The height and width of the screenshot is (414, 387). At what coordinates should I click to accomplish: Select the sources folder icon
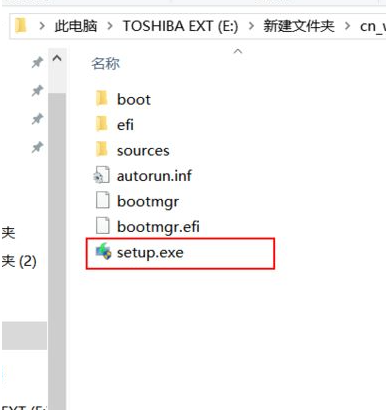point(101,150)
